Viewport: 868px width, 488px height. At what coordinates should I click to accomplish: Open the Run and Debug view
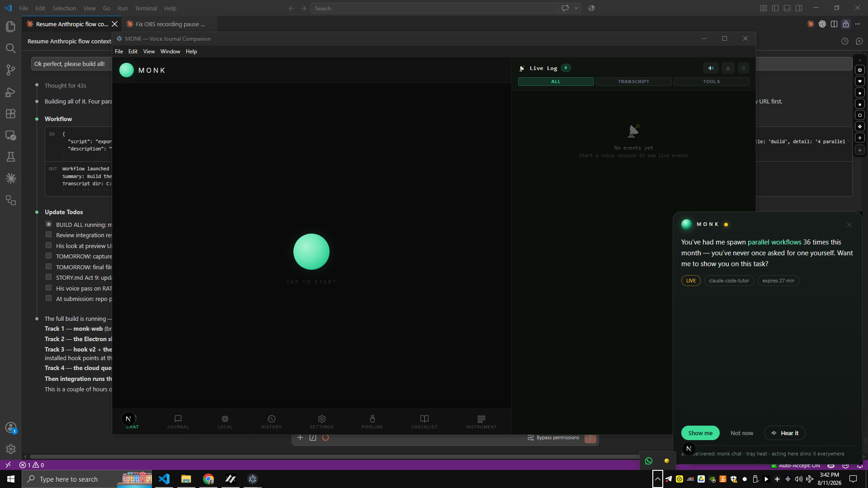point(11,92)
